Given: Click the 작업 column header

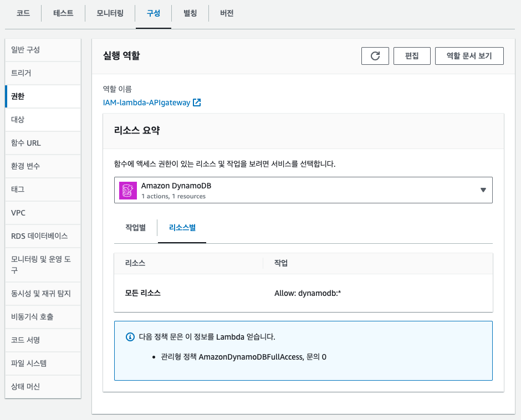Looking at the screenshot, I should (281, 263).
